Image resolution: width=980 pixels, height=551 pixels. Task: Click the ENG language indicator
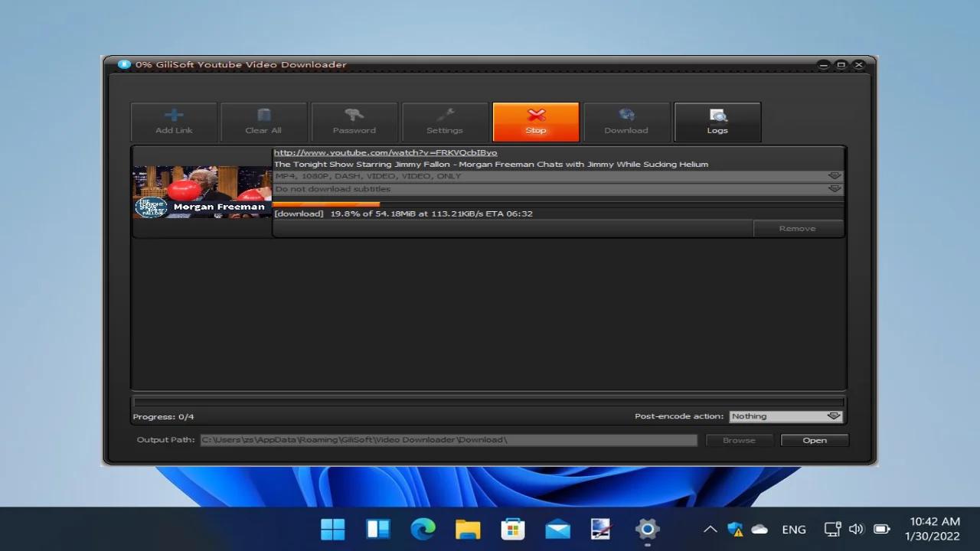click(794, 530)
